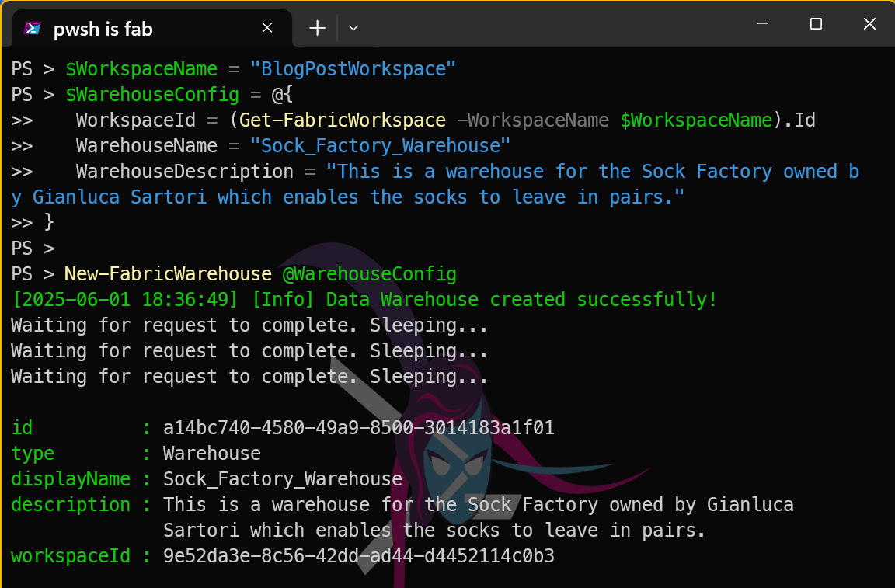The width and height of the screenshot is (895, 588).
Task: Expand the new tab profile dropdown
Action: (x=353, y=28)
